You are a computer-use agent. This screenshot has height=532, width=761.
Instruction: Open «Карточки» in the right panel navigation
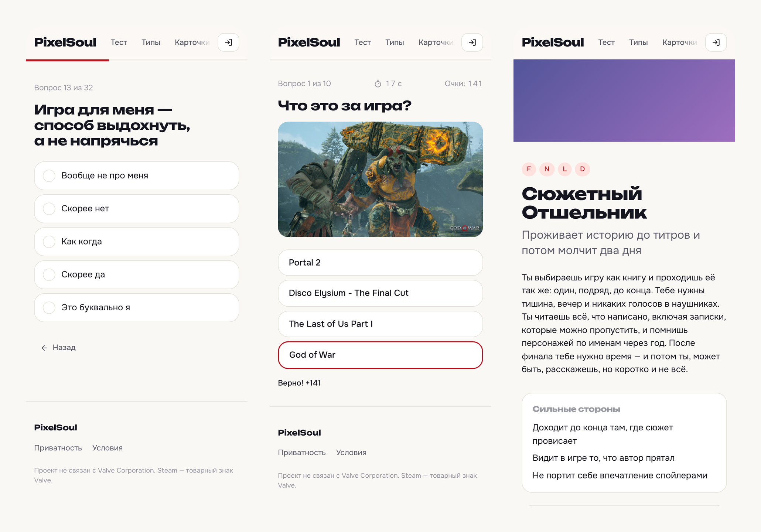[x=680, y=42]
